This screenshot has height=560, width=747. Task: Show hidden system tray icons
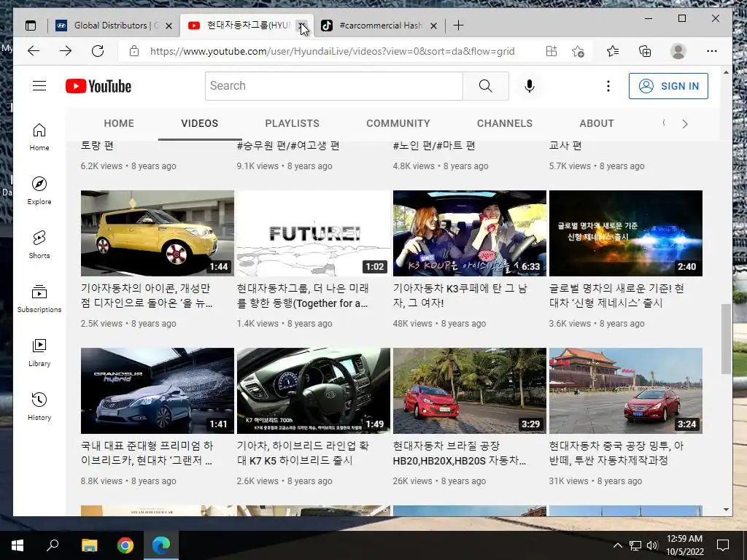[x=617, y=545]
